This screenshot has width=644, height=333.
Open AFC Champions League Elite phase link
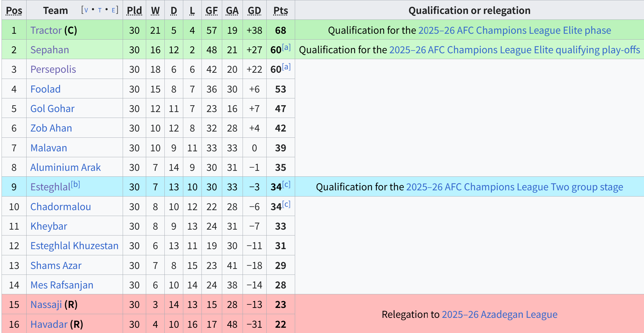(515, 30)
